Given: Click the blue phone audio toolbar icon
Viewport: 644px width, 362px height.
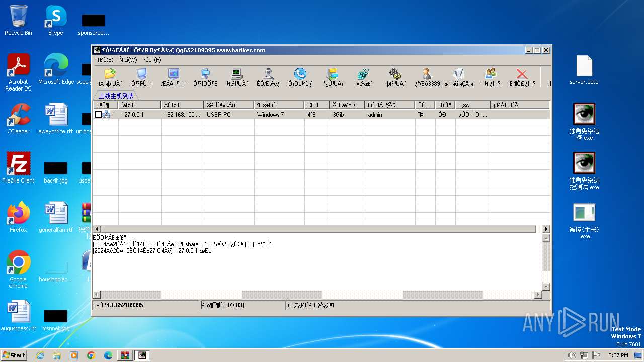Looking at the screenshot, I should pyautogui.click(x=300, y=77).
